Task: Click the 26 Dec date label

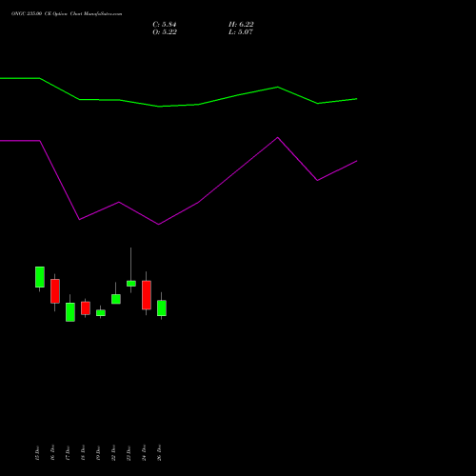Action: [159, 453]
